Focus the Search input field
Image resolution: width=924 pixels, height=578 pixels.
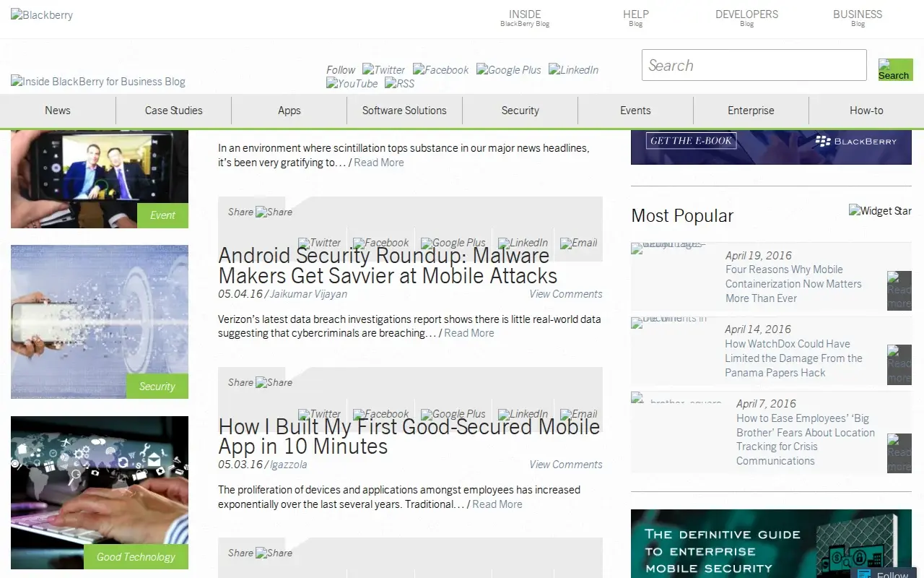(754, 65)
